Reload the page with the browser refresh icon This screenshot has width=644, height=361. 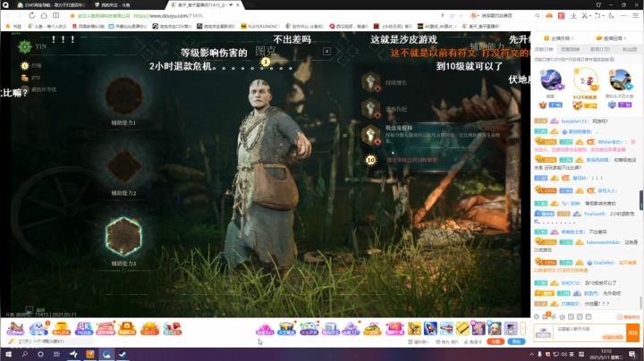click(x=31, y=15)
